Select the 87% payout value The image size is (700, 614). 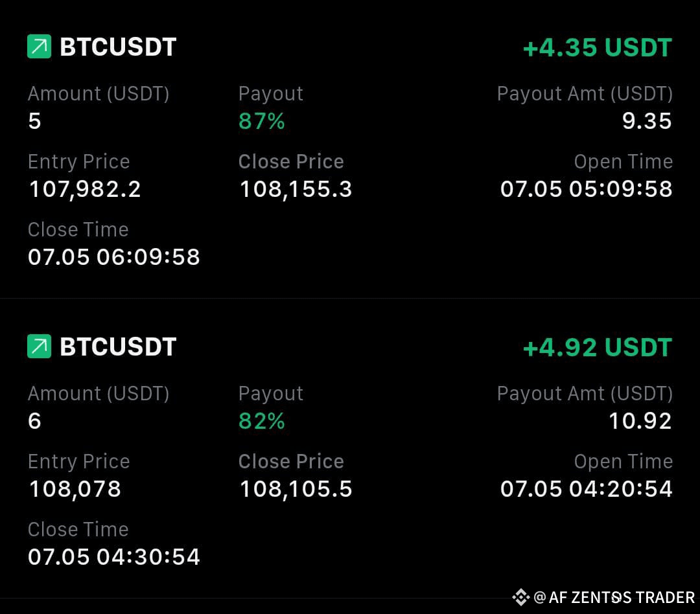[262, 121]
